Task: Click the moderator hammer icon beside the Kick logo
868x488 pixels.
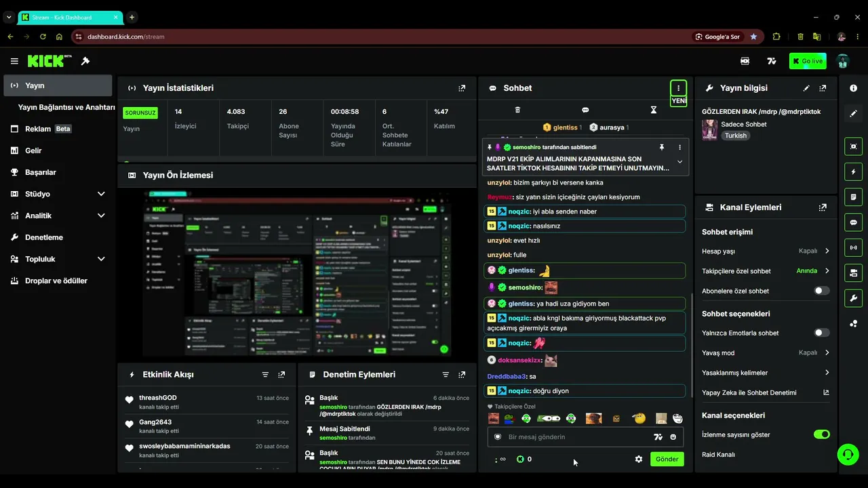Action: point(85,61)
